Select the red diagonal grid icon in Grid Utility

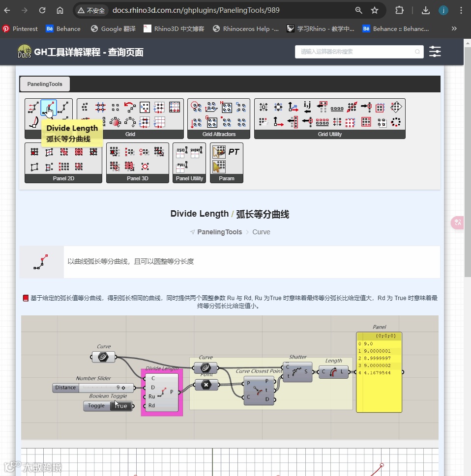[352, 107]
